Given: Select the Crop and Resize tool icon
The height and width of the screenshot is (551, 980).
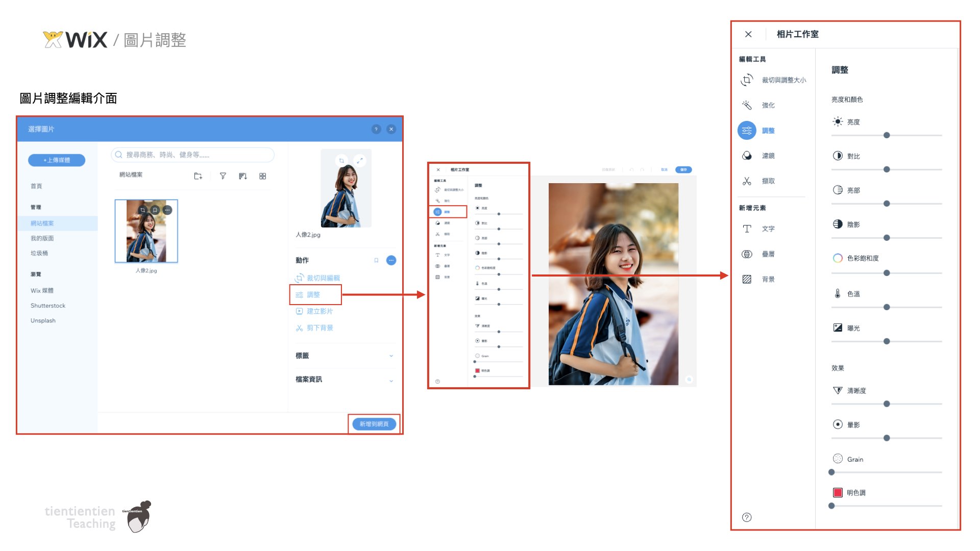Looking at the screenshot, I should click(x=747, y=80).
